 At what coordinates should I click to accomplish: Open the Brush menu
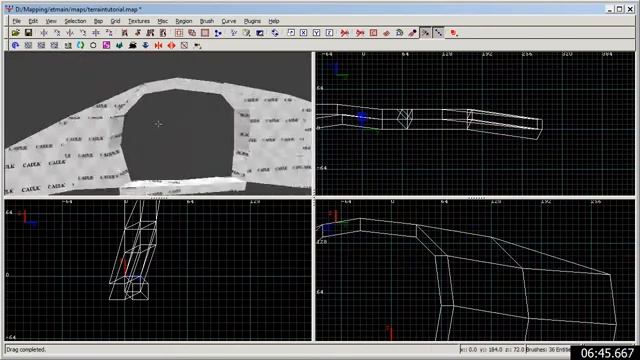207,21
